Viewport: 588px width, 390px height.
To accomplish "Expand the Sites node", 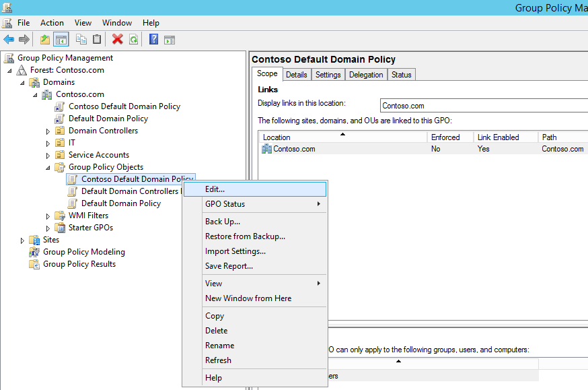I will pos(22,240).
